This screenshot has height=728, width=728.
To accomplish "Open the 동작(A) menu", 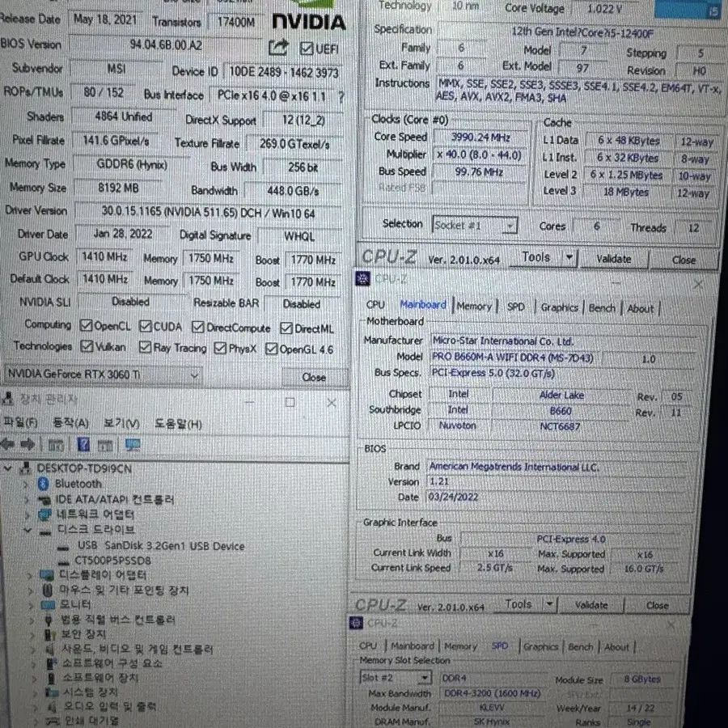I will point(70,423).
